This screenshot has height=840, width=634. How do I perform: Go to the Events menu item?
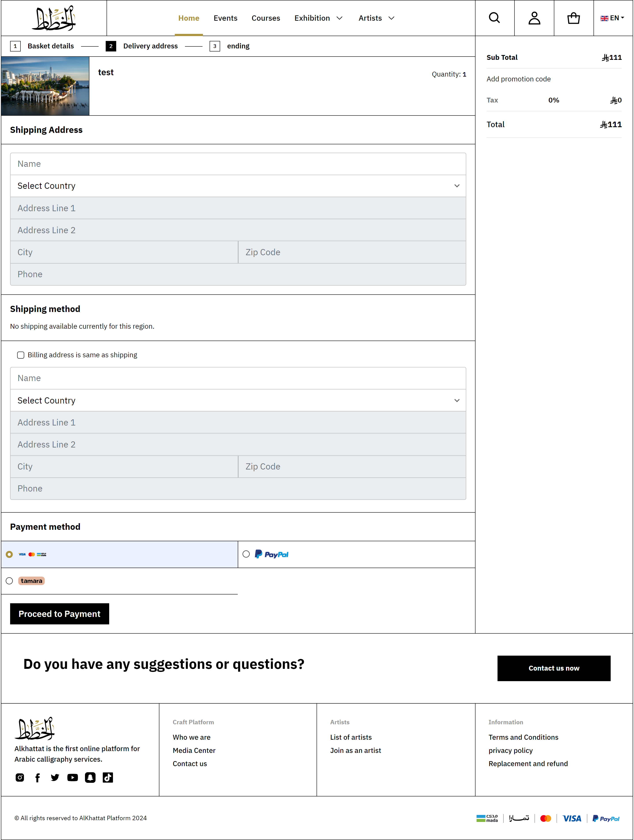[225, 18]
